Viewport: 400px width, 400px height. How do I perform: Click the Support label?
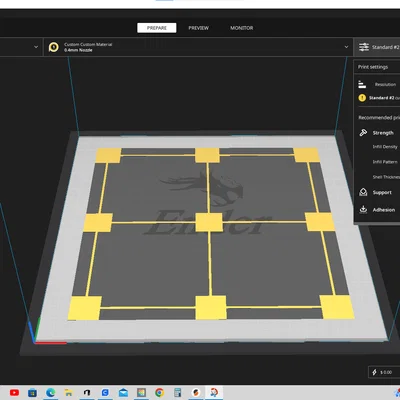click(382, 193)
